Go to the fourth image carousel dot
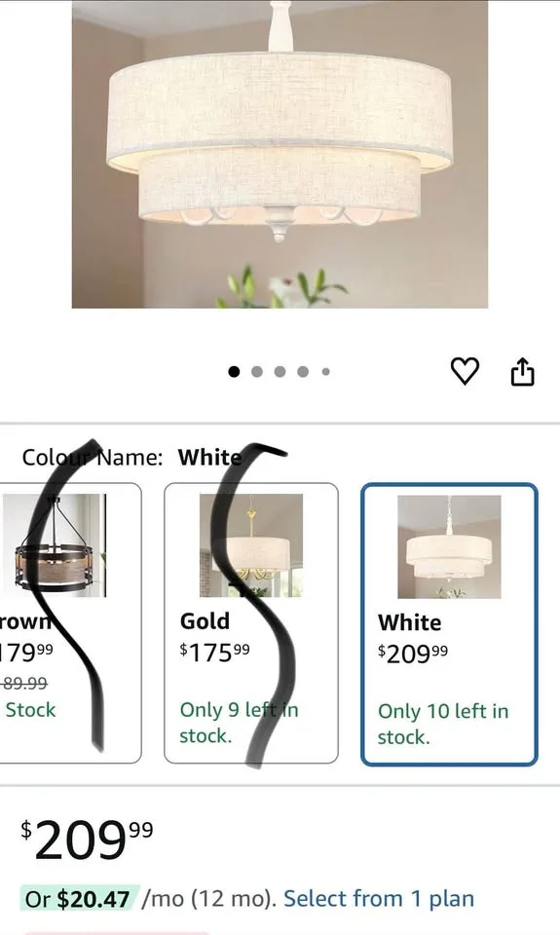 [303, 371]
